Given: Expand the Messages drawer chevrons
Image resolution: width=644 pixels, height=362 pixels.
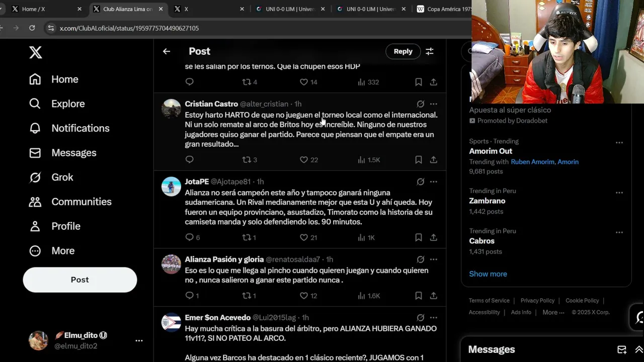Looking at the screenshot, I should [639, 349].
